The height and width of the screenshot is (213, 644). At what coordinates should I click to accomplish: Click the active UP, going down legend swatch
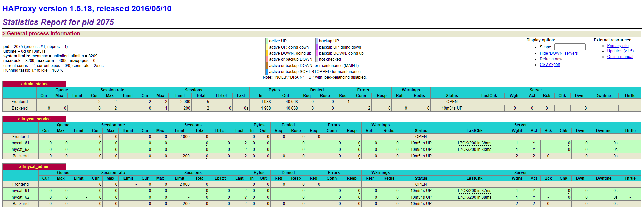(267, 47)
